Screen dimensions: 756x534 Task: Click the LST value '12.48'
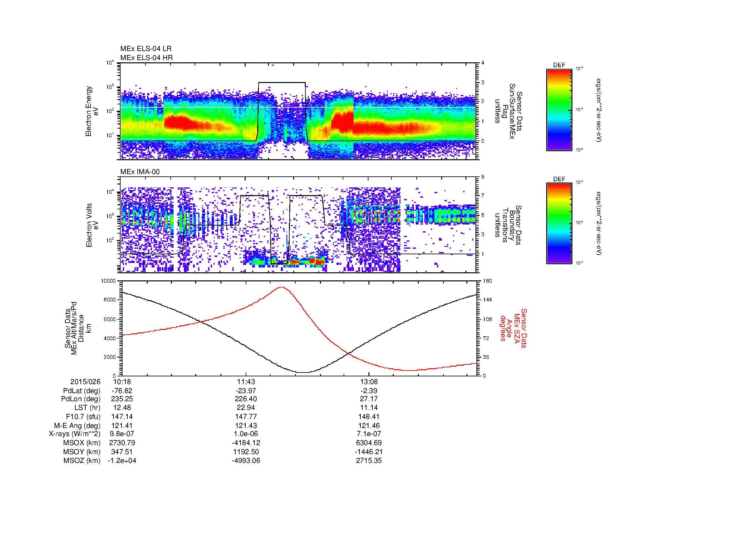pyautogui.click(x=122, y=408)
